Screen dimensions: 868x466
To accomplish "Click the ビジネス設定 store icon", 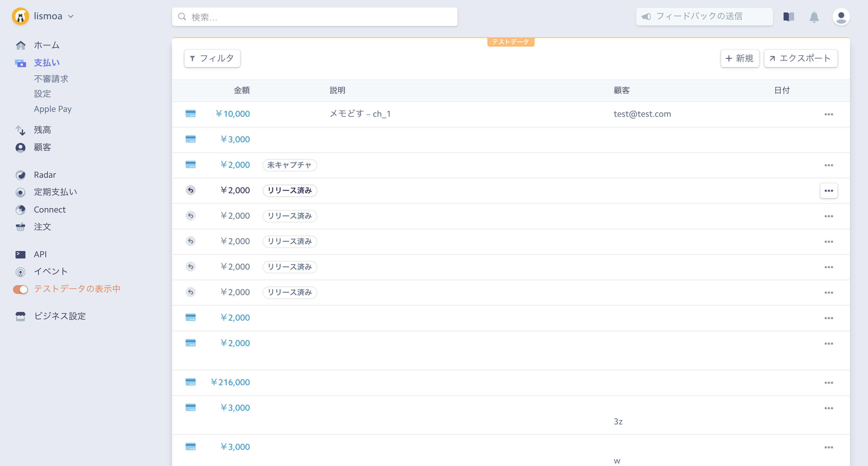I will [20, 316].
